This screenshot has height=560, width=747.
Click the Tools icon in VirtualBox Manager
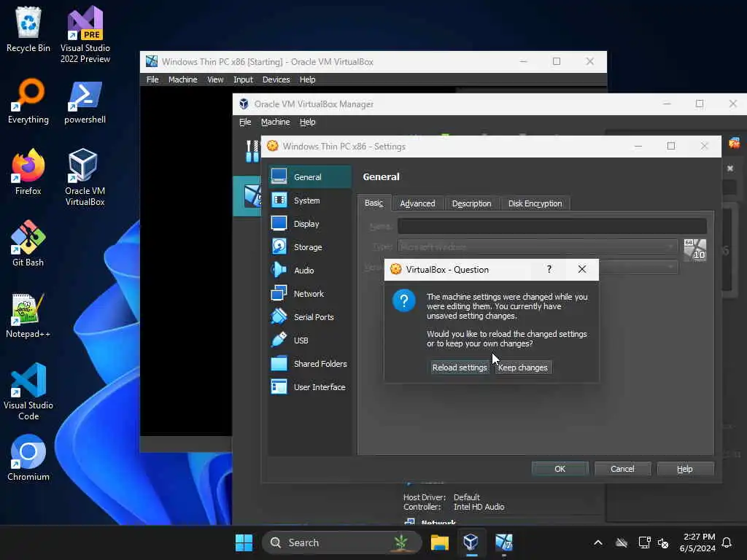click(x=252, y=151)
